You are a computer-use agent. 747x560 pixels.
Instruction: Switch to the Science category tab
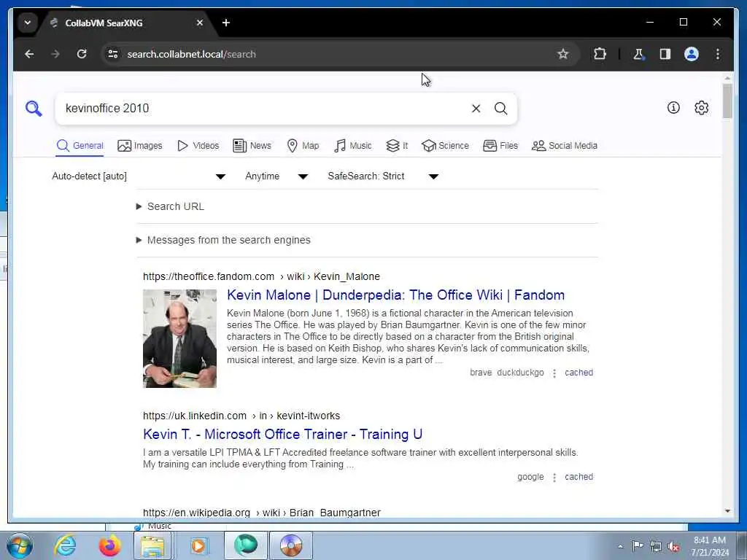446,146
